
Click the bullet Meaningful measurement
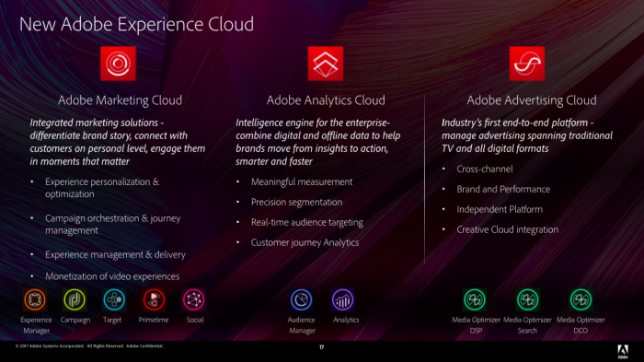pyautogui.click(x=302, y=181)
